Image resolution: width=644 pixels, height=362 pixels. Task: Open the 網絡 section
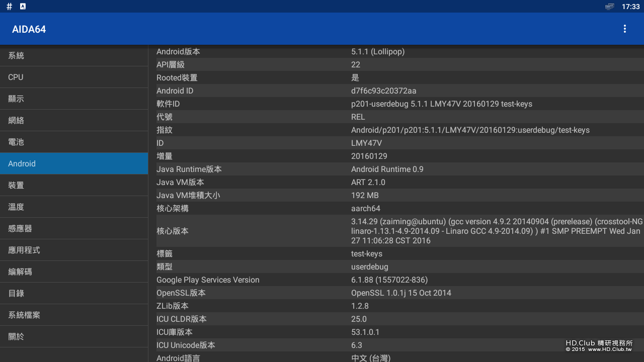click(x=74, y=120)
